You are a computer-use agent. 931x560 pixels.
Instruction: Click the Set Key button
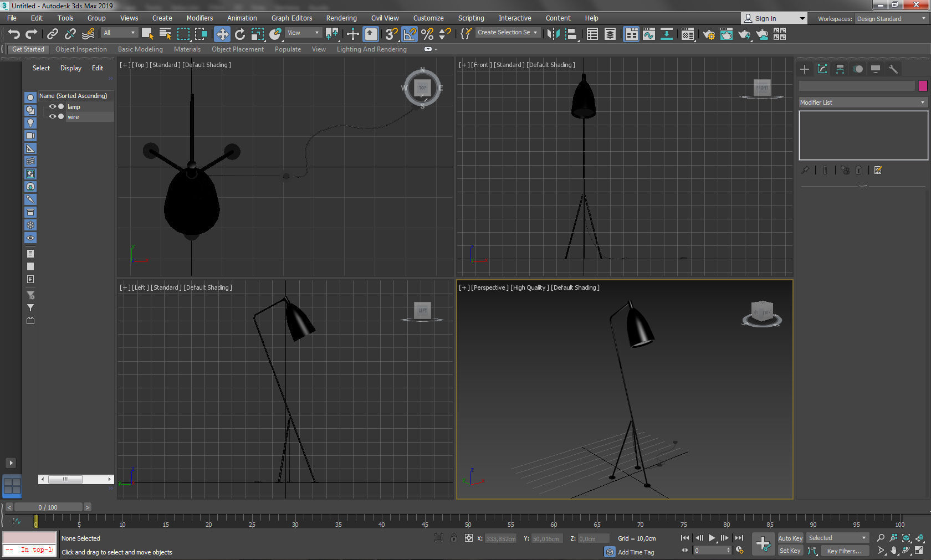(x=790, y=551)
